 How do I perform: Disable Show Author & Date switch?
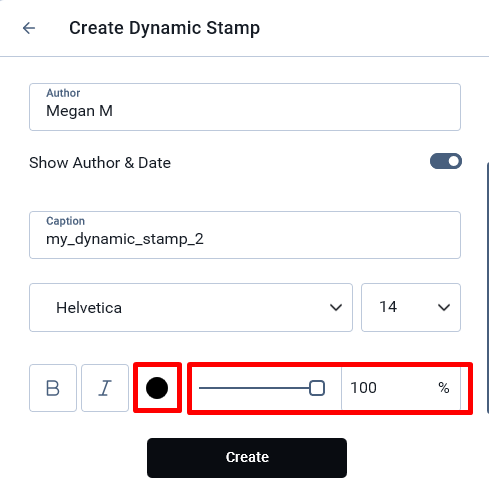point(446,161)
